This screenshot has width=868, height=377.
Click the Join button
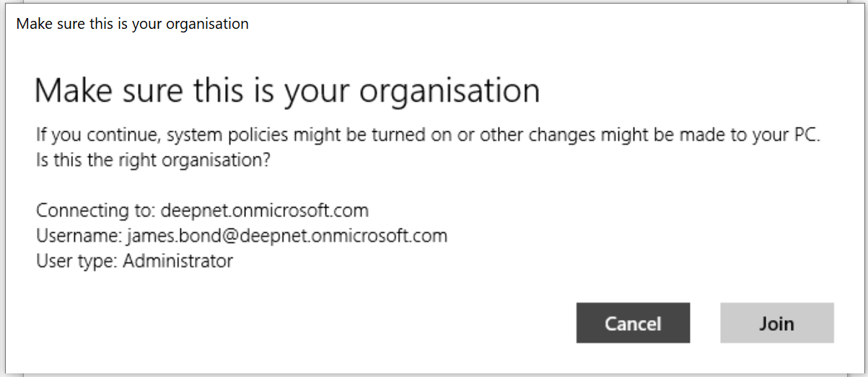[776, 323]
